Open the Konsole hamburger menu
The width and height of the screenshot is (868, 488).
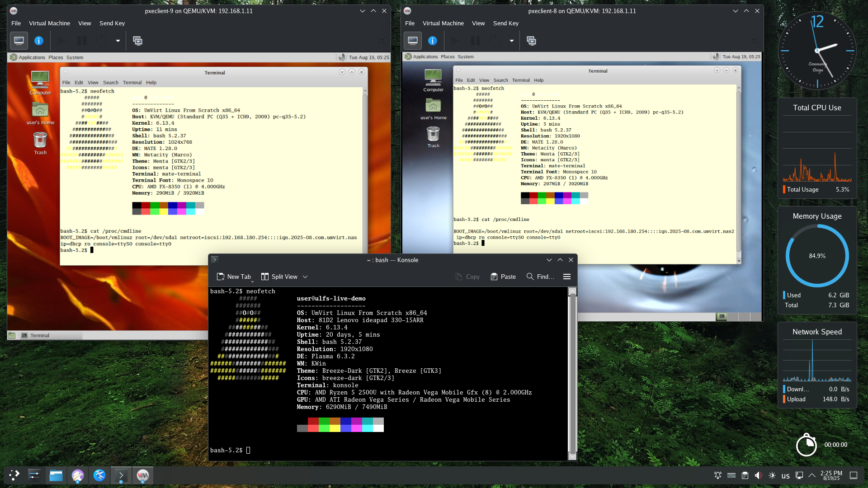[567, 277]
